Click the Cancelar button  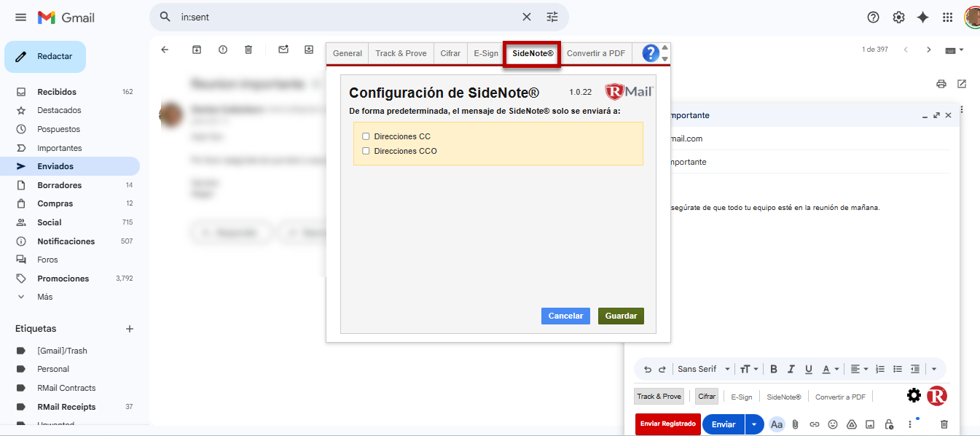pyautogui.click(x=565, y=316)
